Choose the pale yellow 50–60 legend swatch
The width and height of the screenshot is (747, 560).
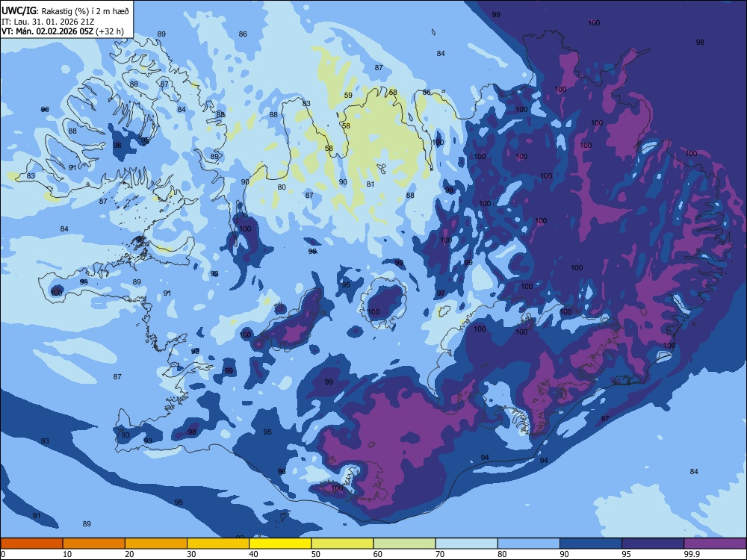(x=342, y=544)
